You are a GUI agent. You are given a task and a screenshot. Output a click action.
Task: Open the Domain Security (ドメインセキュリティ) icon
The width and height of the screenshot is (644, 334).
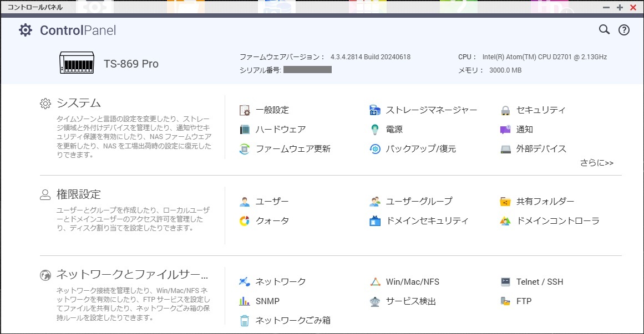pyautogui.click(x=375, y=221)
